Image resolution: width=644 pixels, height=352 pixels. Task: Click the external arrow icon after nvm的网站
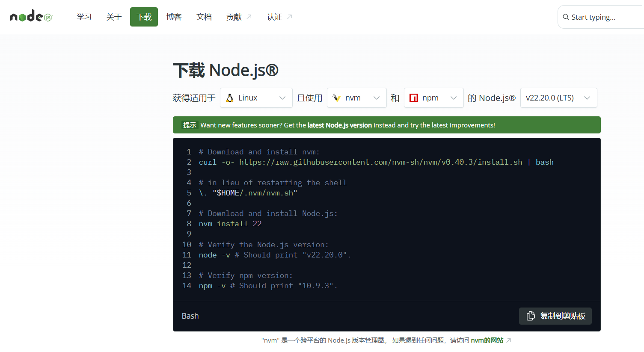point(509,340)
